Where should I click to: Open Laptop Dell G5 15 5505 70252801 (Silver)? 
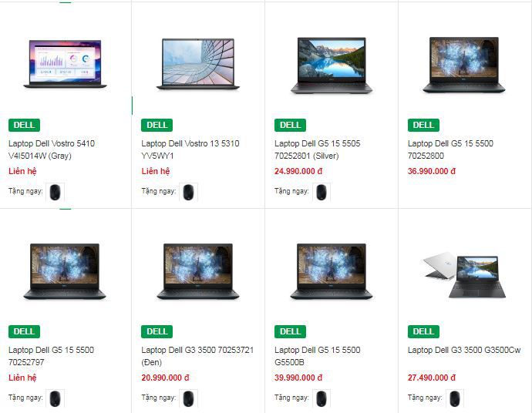click(x=318, y=149)
